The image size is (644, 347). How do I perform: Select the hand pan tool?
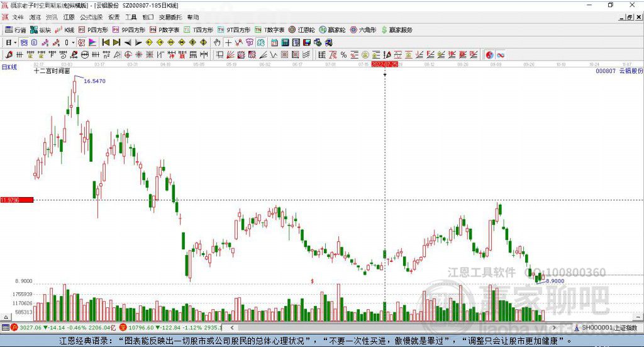[x=217, y=42]
